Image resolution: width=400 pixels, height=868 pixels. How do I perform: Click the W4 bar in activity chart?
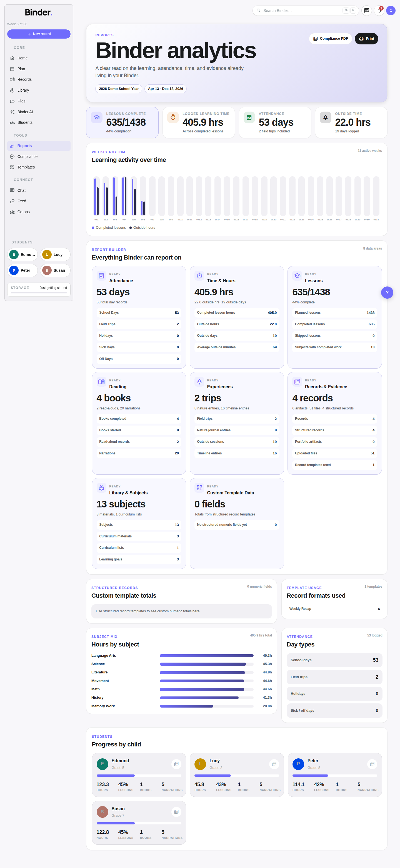pos(124,196)
